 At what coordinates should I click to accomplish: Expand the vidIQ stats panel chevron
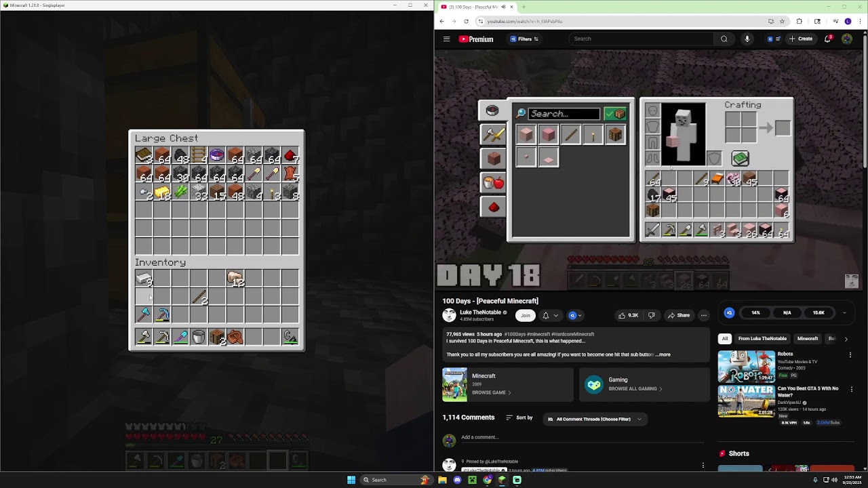[844, 313]
